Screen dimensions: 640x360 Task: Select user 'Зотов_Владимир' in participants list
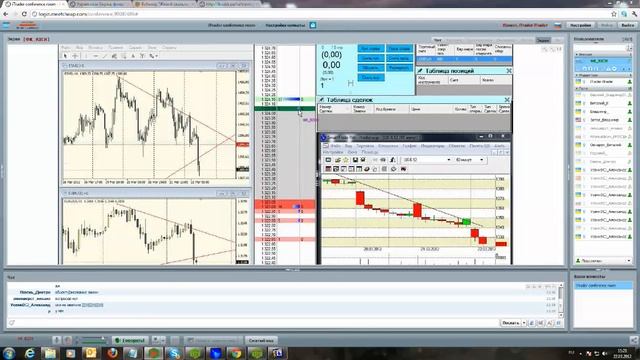pos(603,120)
